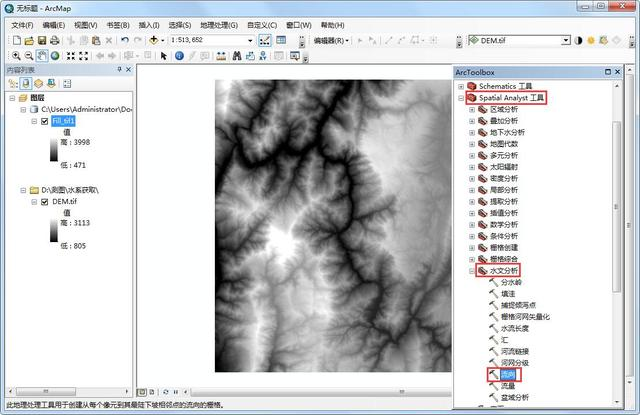Image resolution: width=640 pixels, height=415 pixels.
Task: Expand the 插值分析 toolset
Action: click(472, 213)
